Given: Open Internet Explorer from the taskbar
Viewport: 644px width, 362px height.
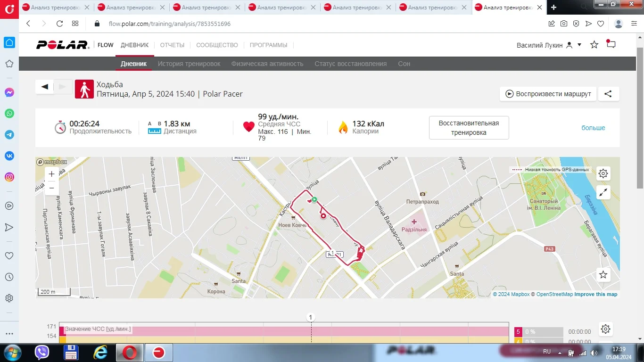Looking at the screenshot, I should (100, 352).
